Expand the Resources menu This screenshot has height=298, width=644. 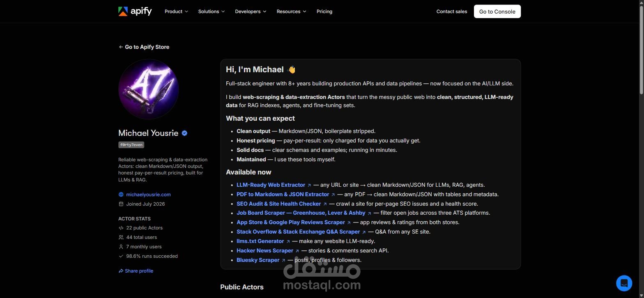click(291, 11)
